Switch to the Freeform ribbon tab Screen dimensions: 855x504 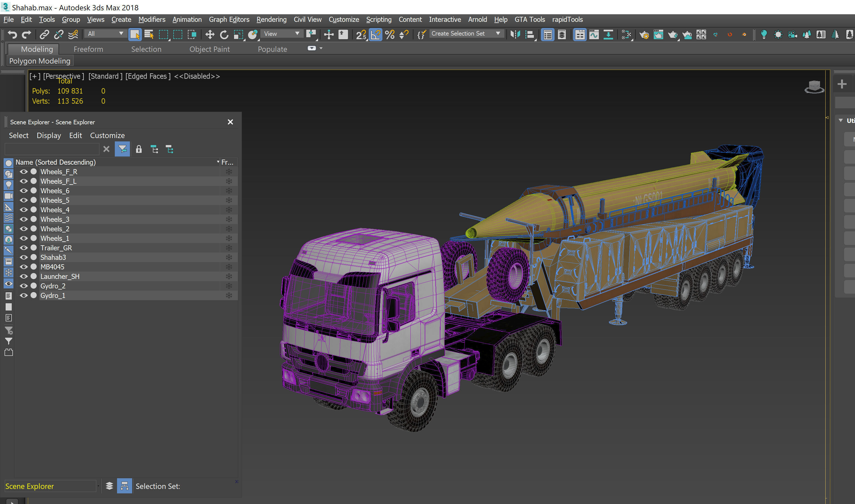coord(88,49)
